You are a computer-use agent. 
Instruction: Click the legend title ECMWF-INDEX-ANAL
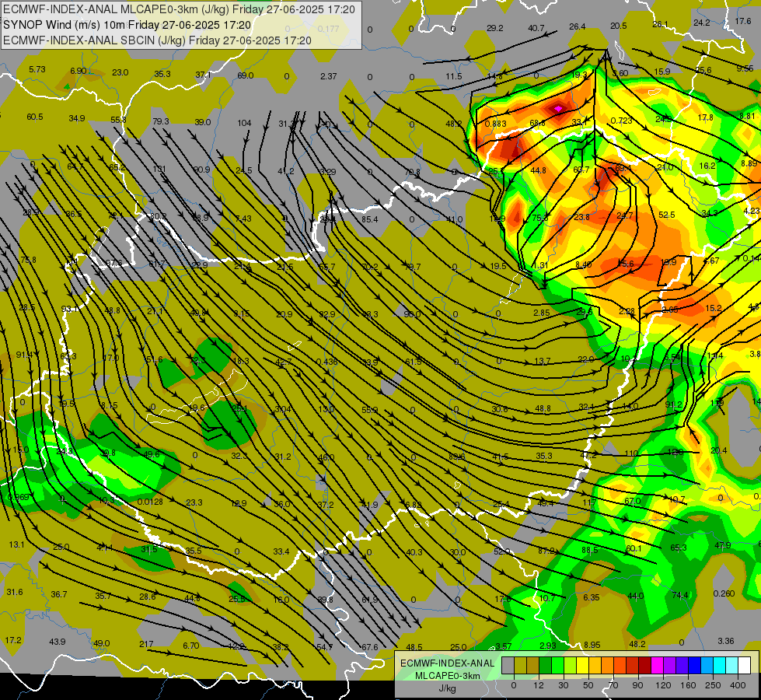(447, 663)
